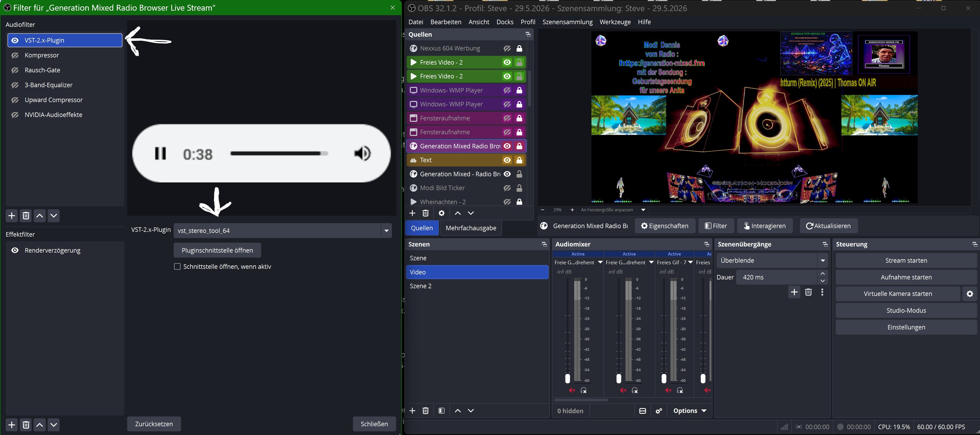Delete selected source in Quellen panel
Screen dimensions: 980x435
(426, 213)
